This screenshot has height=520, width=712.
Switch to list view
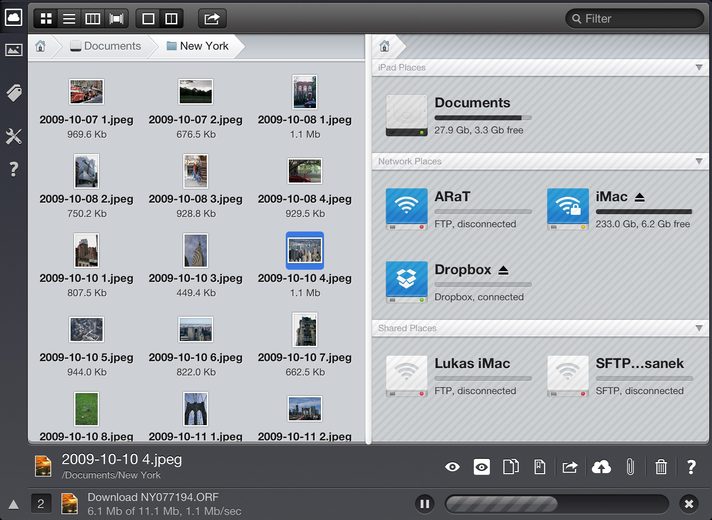[69, 19]
